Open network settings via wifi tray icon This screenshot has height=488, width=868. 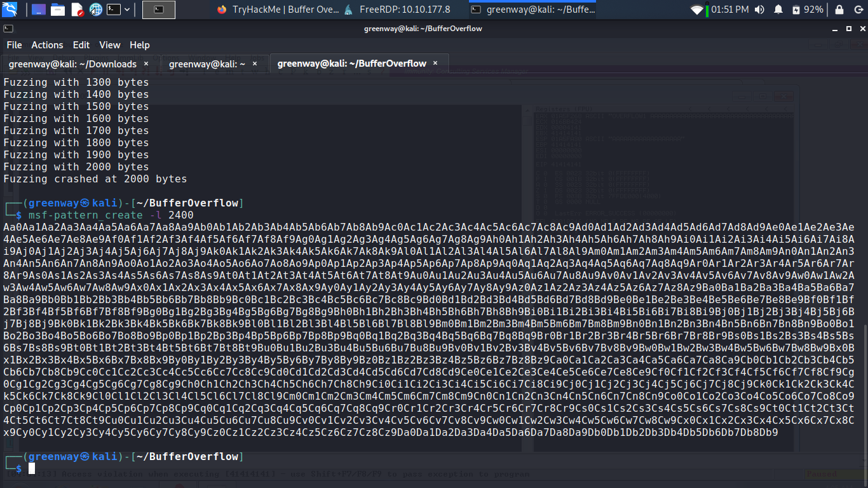pos(696,9)
